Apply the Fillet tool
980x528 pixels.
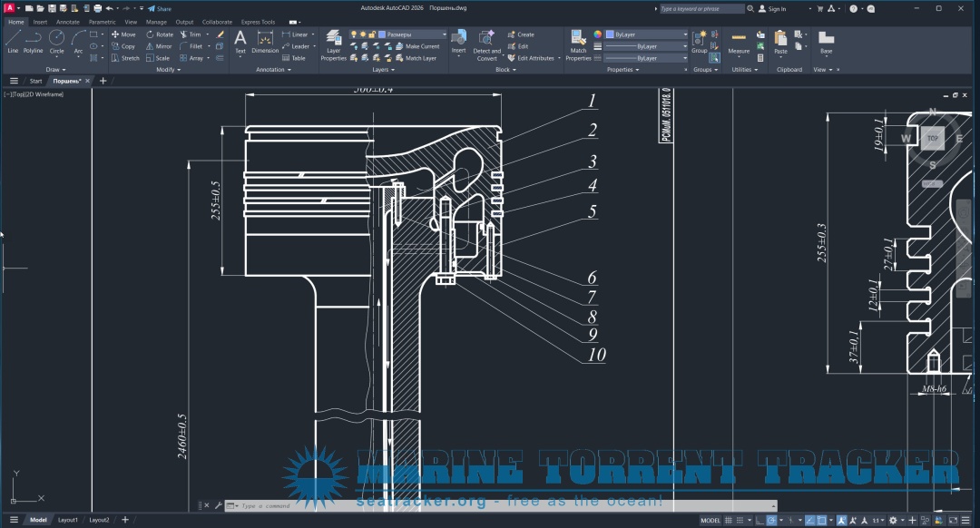click(x=191, y=46)
